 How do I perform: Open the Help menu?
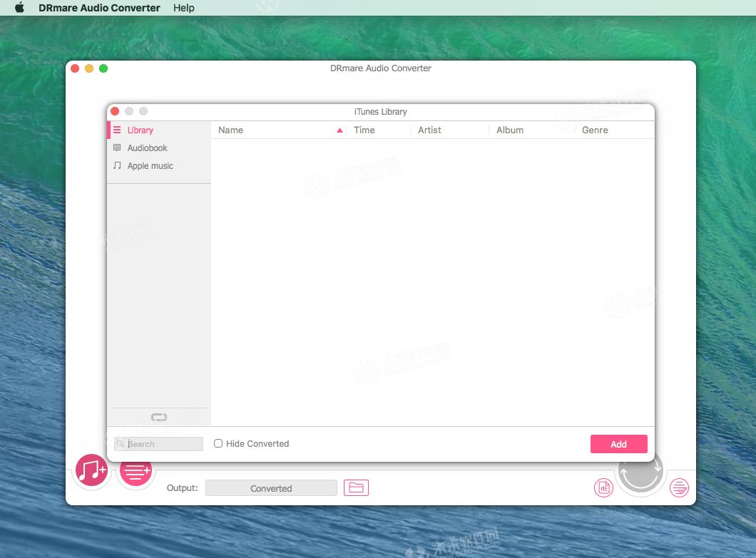183,8
